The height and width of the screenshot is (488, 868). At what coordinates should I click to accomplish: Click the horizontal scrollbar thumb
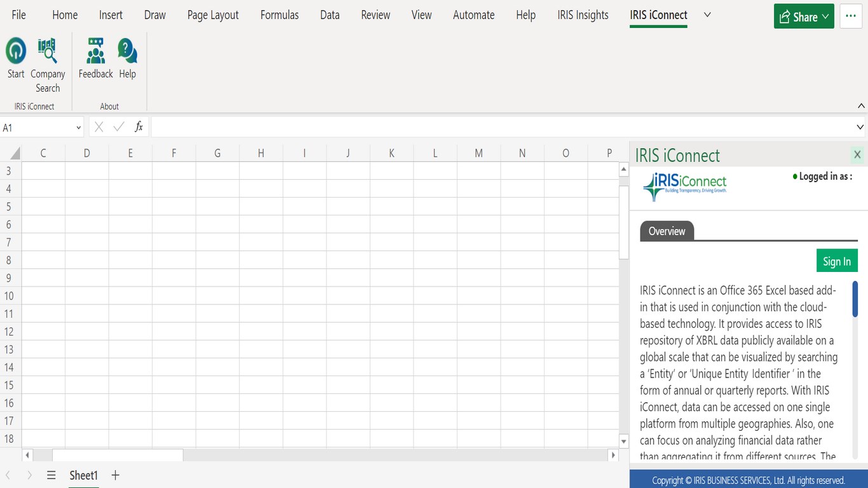pos(118,455)
